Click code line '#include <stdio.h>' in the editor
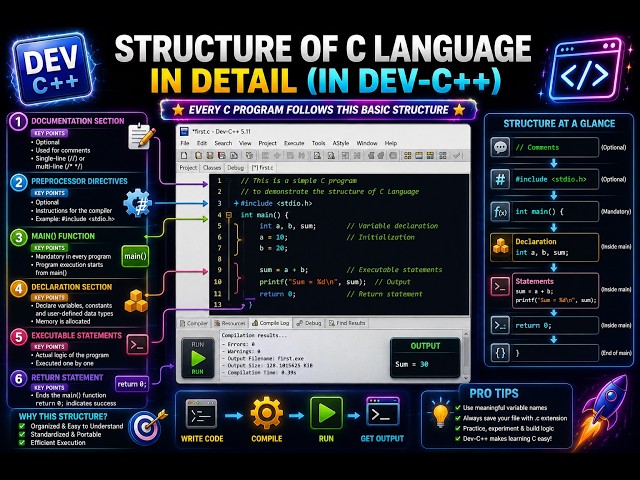 [x=276, y=203]
